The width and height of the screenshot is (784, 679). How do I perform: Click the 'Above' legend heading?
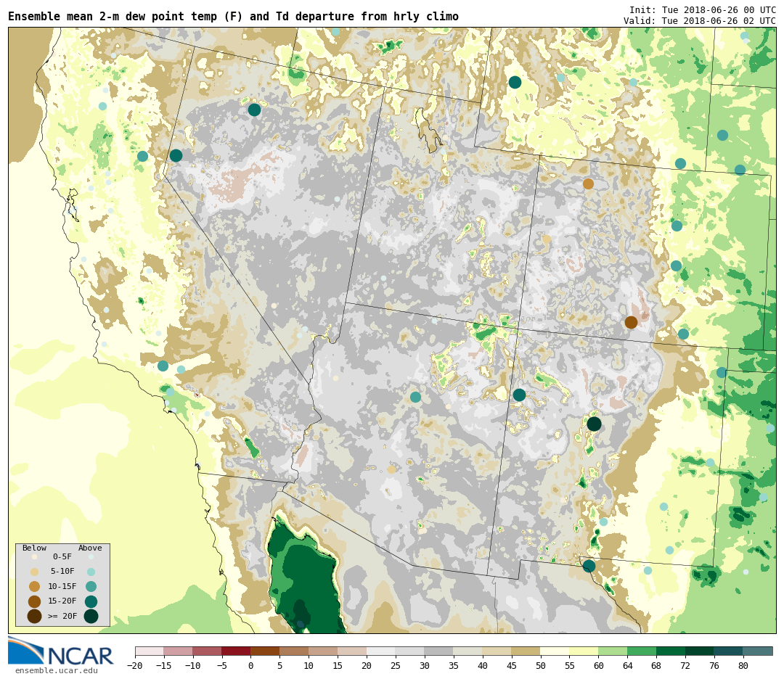90,548
